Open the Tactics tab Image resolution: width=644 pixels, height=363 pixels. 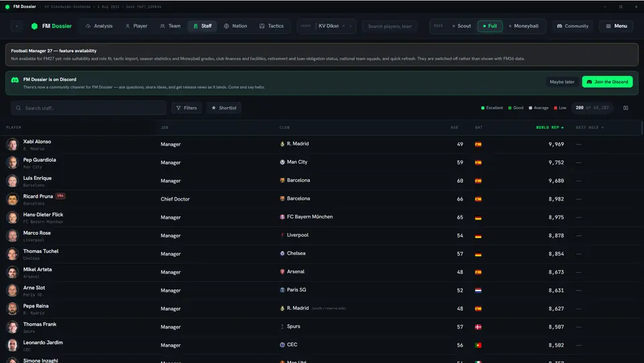pos(272,26)
